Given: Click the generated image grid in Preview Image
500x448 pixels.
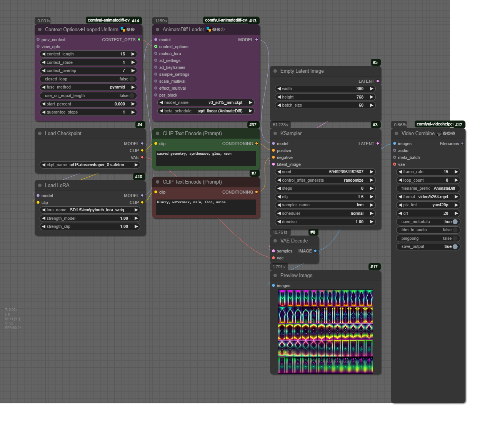Looking at the screenshot, I should 325,331.
